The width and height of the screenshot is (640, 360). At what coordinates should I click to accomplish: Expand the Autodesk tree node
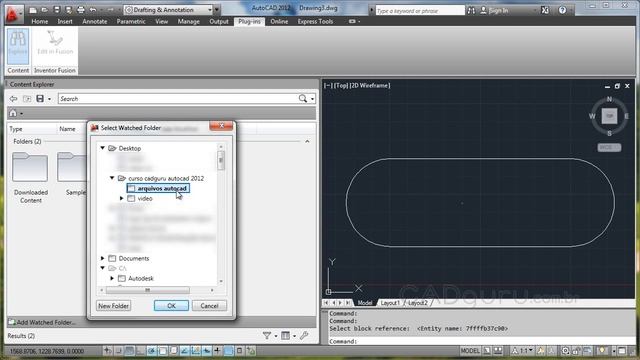(x=112, y=278)
